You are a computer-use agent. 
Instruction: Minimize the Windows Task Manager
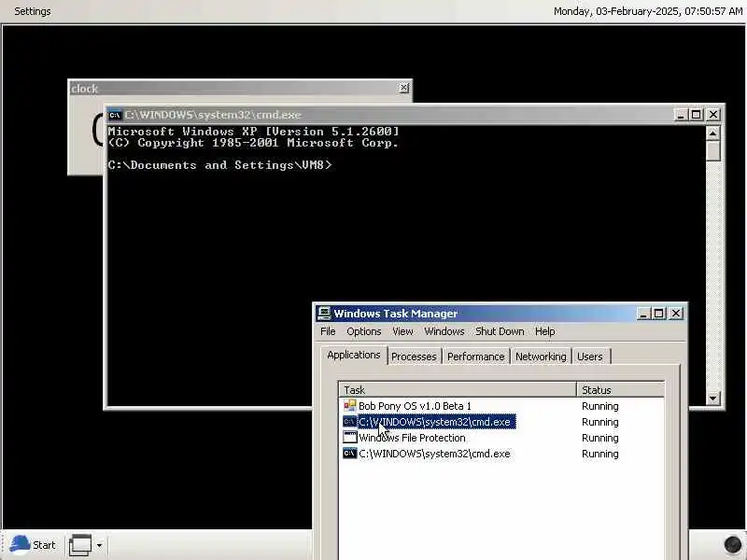coord(643,314)
